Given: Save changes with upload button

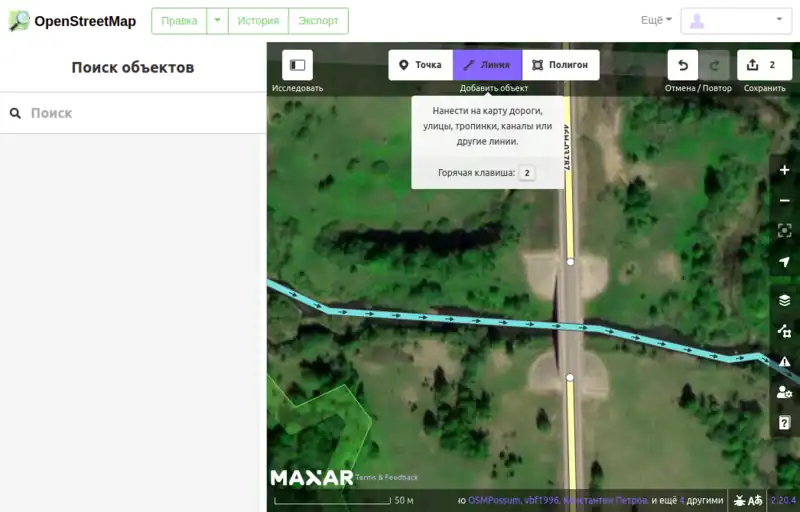Looking at the screenshot, I should click(764, 65).
